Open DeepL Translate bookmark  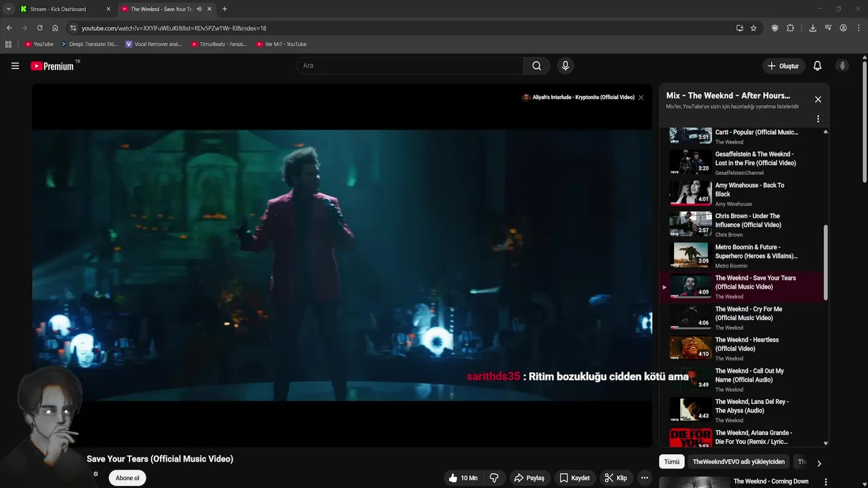click(x=89, y=44)
